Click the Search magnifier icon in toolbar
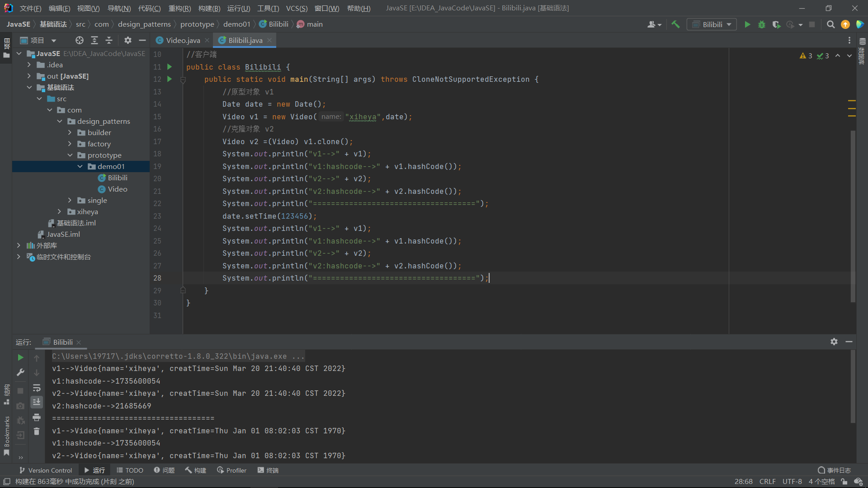This screenshot has width=868, height=488. [x=830, y=24]
